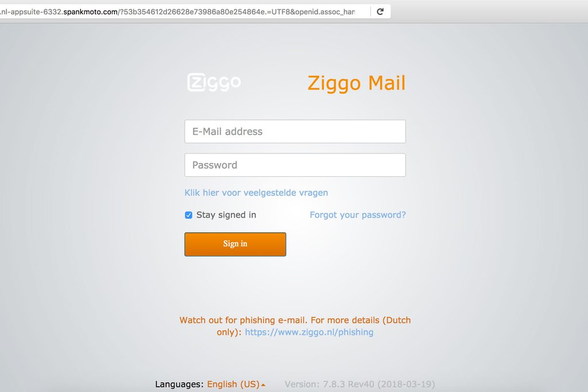
Task: Click the small orange caret beside English (US)
Action: (263, 385)
